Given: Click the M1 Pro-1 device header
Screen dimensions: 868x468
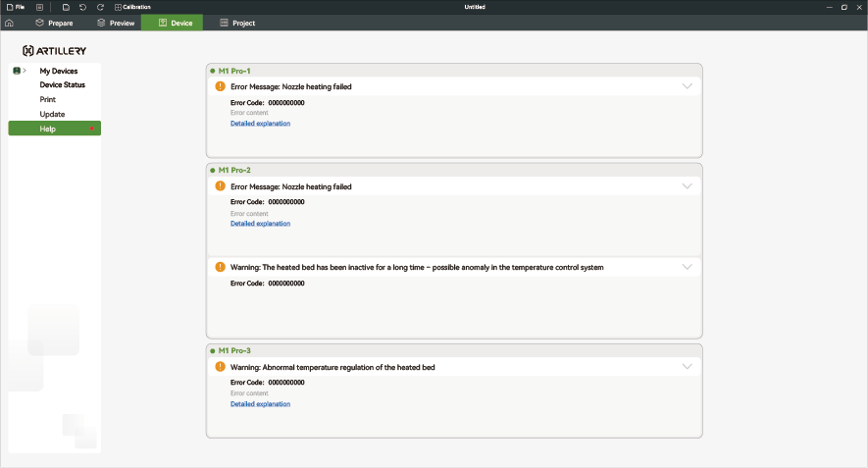Looking at the screenshot, I should [454, 71].
